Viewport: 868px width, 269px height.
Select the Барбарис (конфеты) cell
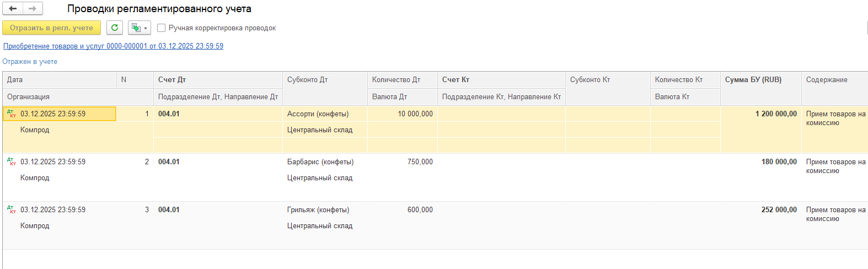pos(320,162)
